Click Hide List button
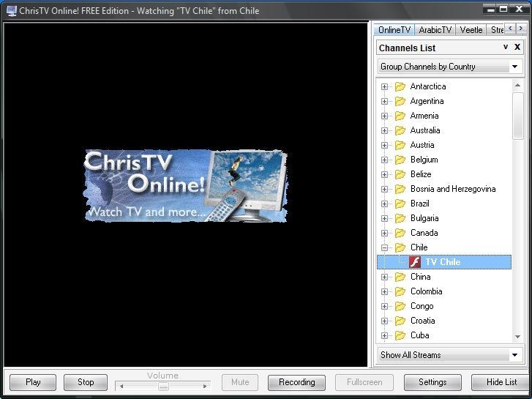This screenshot has width=532, height=399. tap(501, 382)
